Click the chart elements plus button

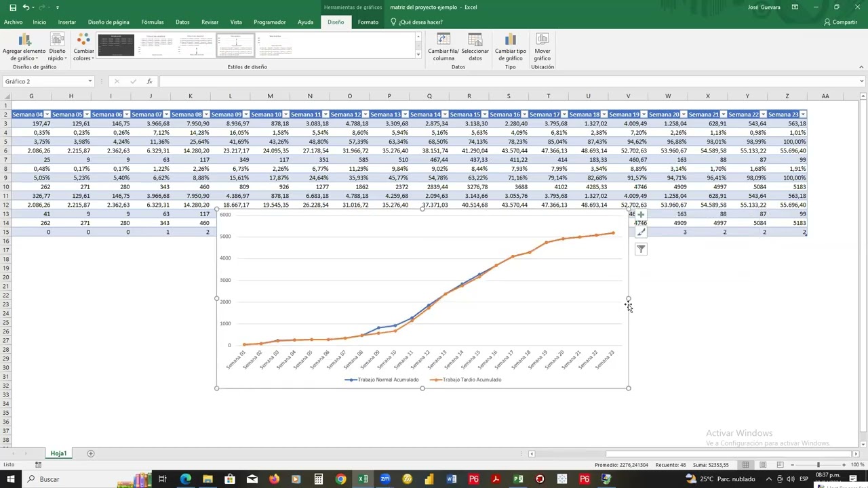point(641,215)
